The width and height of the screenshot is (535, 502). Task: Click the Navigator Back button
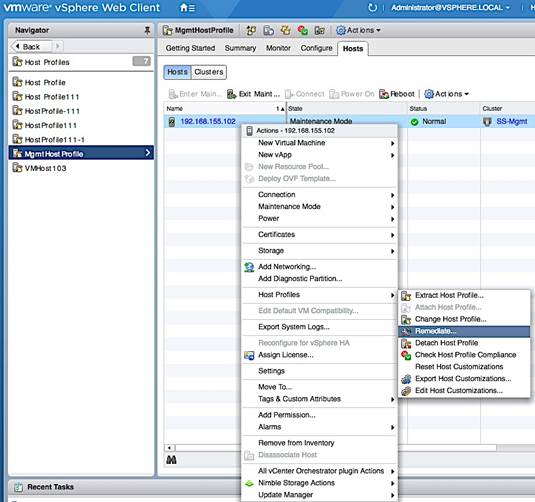31,46
